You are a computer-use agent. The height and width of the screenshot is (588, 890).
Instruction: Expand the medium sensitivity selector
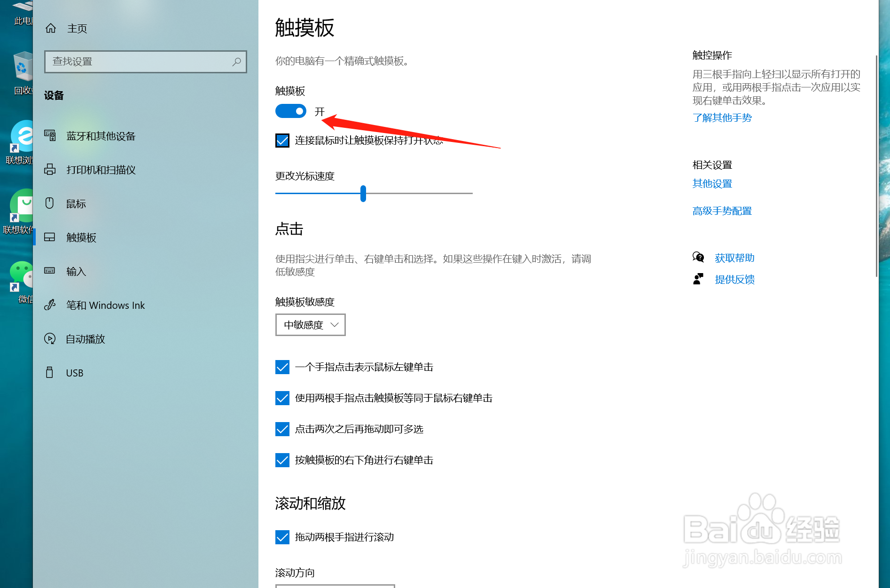310,324
